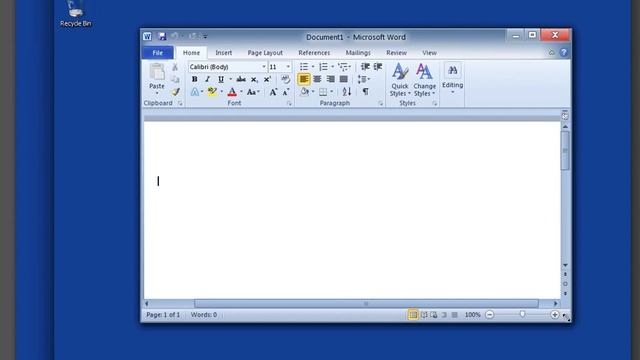Switch to the References tab

314,53
